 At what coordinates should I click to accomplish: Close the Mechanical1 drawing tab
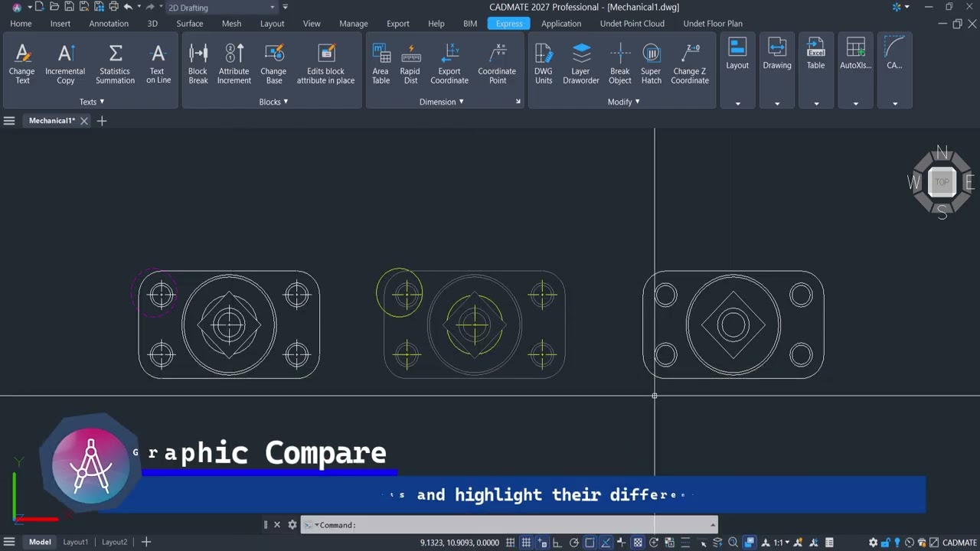pyautogui.click(x=84, y=121)
